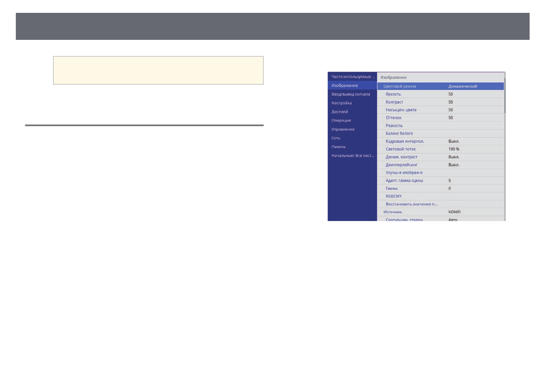
Task: Switch to the Дисплей category
Action: coord(339,112)
